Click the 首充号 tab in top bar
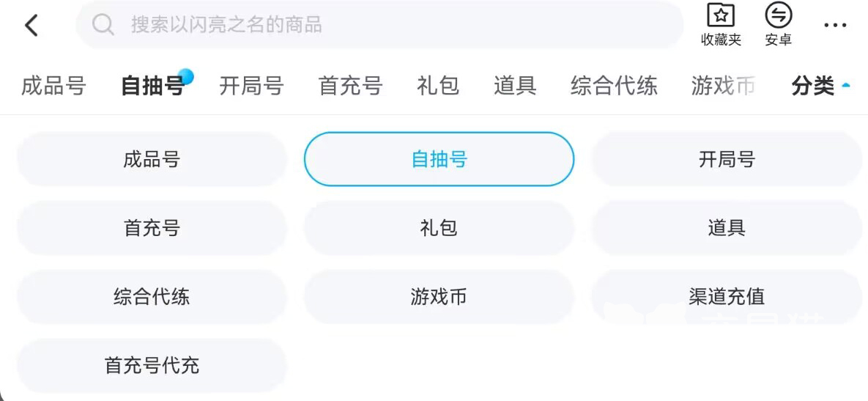 350,86
